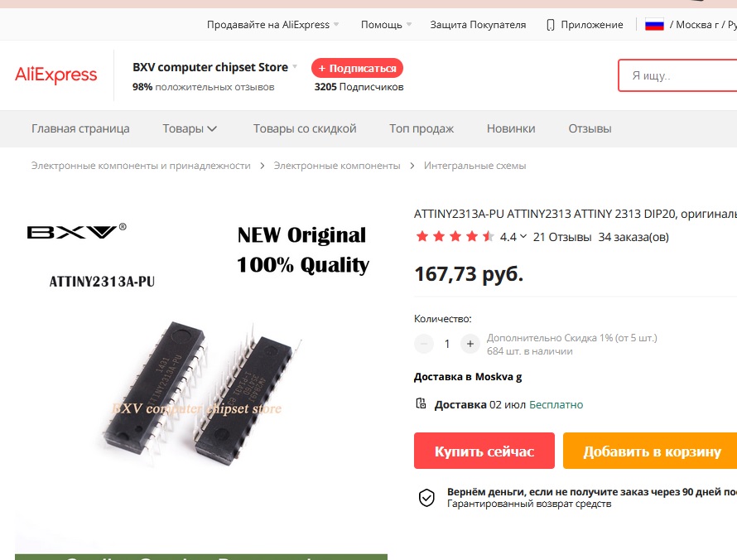
Task: Expand the Помощь dropdown
Action: tap(387, 25)
